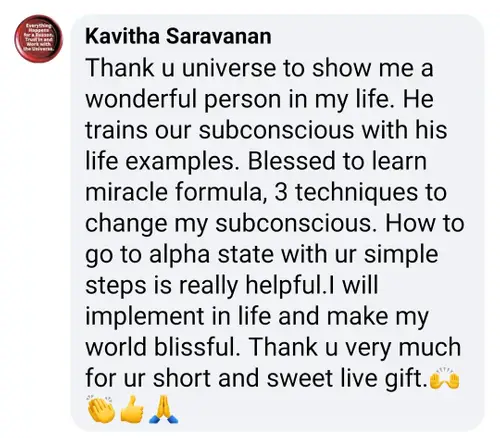This screenshot has height=438, width=500.
Task: Click the first name 'Kavitha' in the header
Action: pos(123,36)
